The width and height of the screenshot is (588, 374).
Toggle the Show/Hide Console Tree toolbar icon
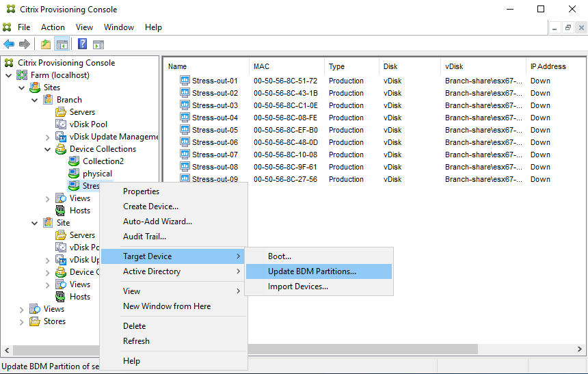62,44
